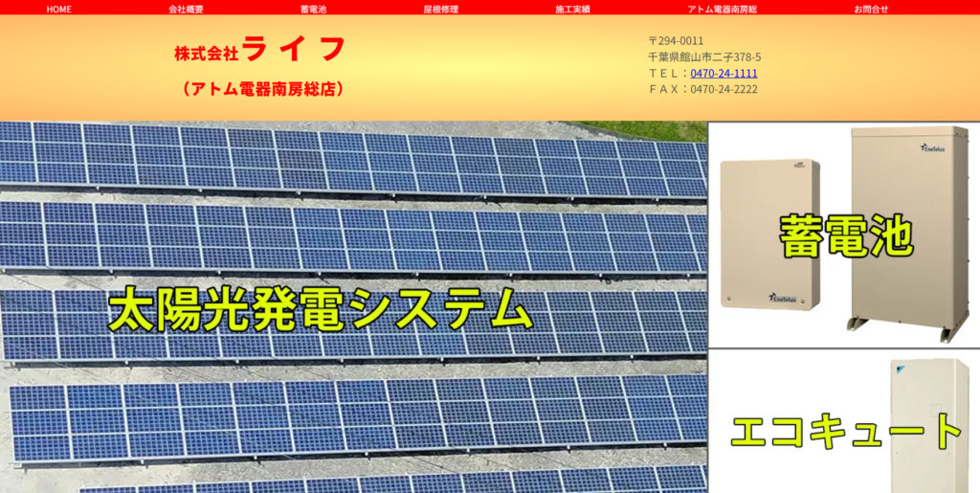The image size is (980, 493).
Task: Click the 0470-24-1111 telephone link
Action: [x=724, y=73]
